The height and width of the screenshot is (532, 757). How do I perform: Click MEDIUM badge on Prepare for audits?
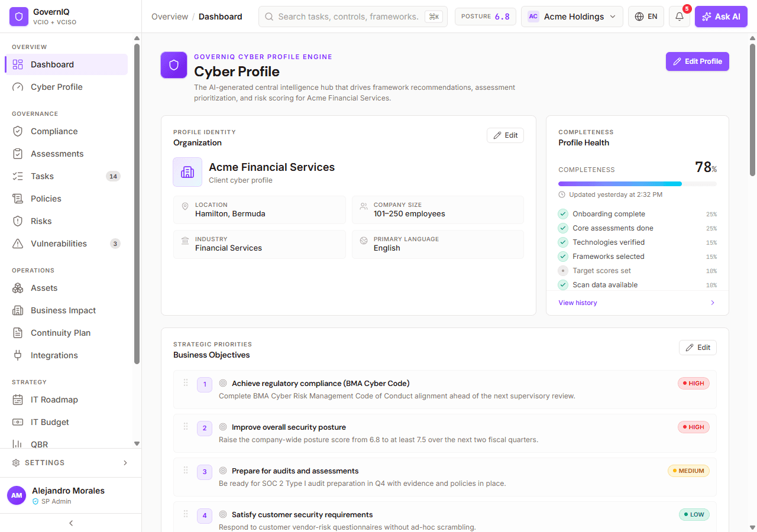pos(688,471)
